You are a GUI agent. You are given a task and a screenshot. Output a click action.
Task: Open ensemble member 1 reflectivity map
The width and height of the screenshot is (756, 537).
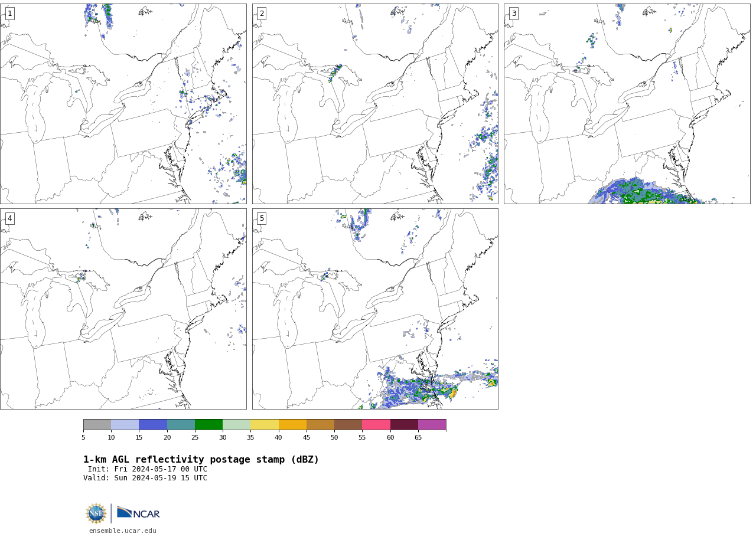[123, 104]
